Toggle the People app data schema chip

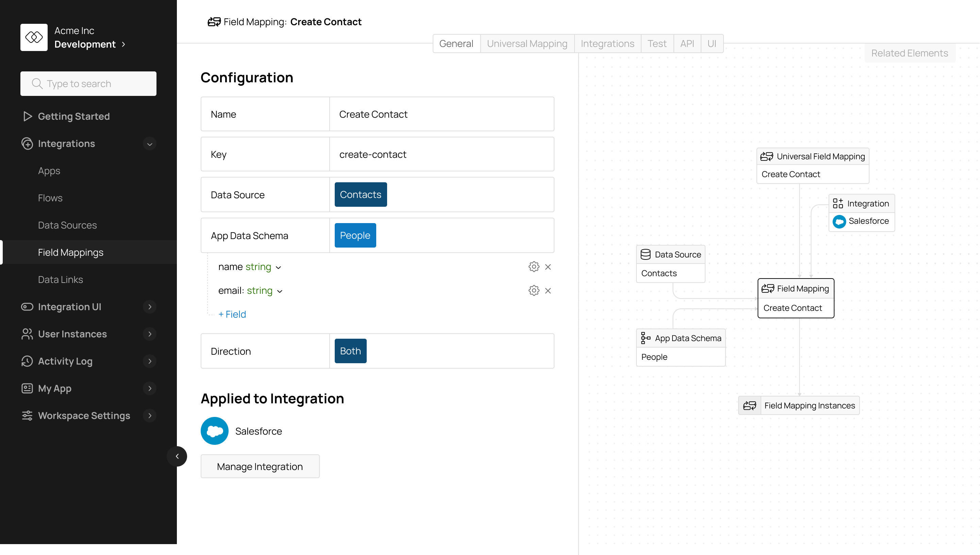coord(355,235)
